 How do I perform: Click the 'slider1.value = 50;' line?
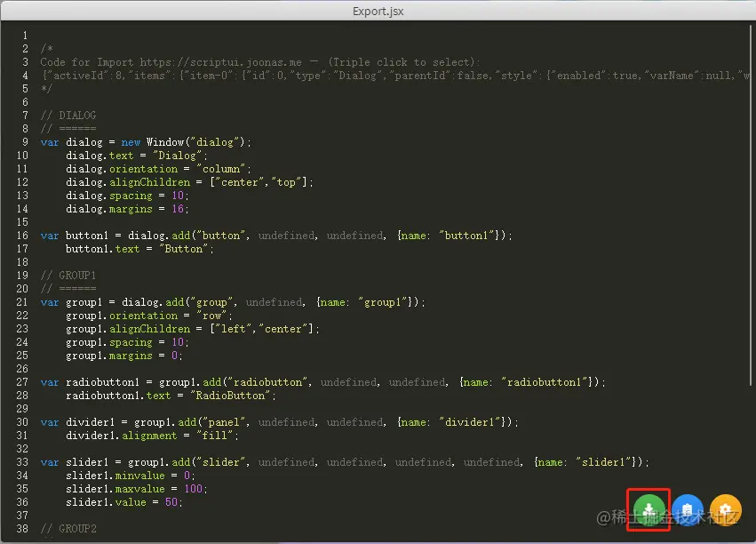point(124,502)
